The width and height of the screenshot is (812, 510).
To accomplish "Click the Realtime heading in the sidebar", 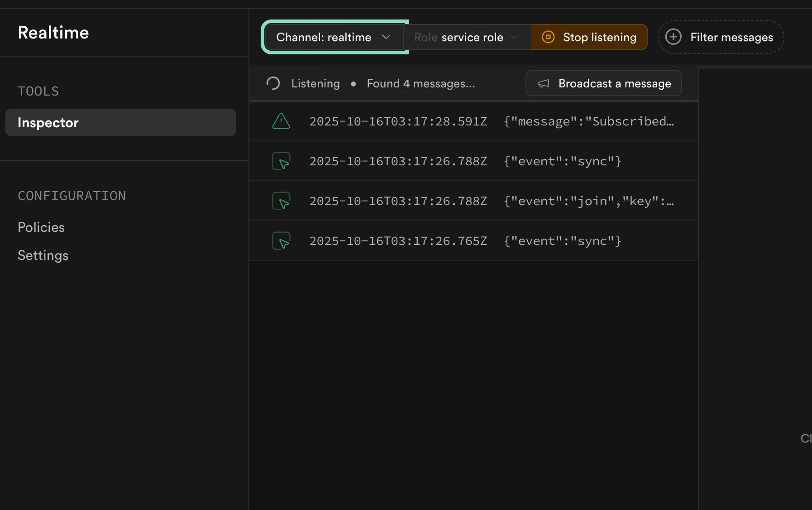I will tap(53, 33).
